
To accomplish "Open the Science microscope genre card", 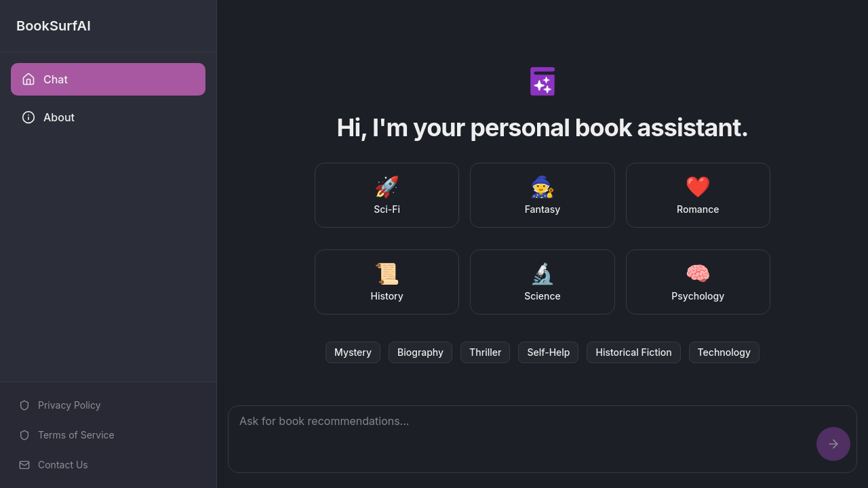I will [542, 282].
